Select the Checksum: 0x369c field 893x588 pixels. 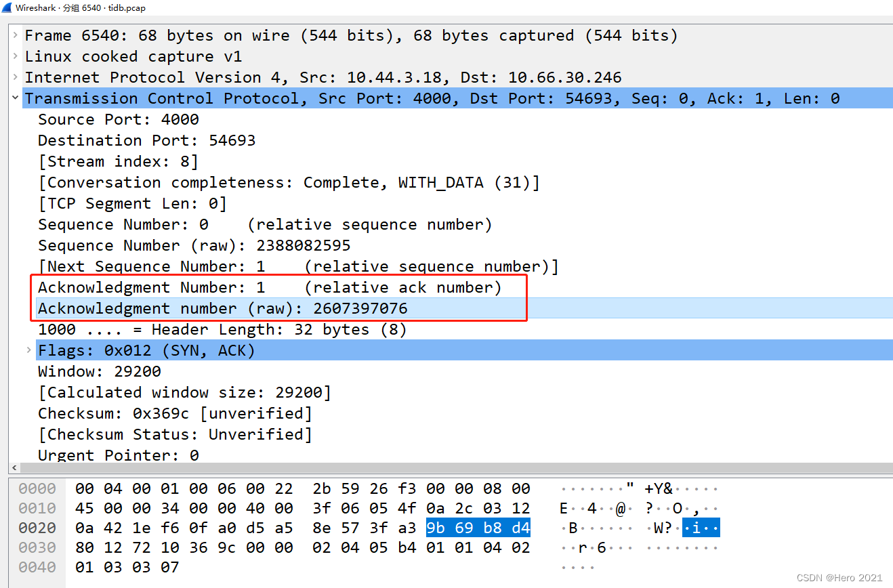[x=175, y=413]
